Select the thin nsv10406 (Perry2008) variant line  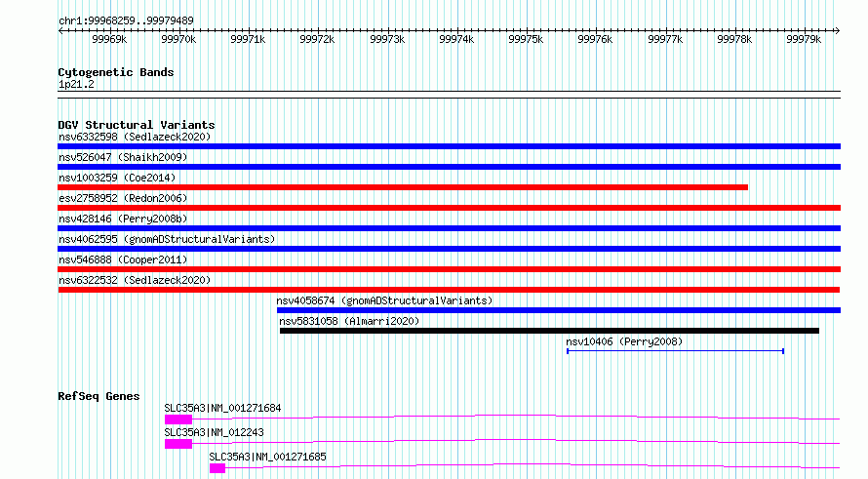675,351
